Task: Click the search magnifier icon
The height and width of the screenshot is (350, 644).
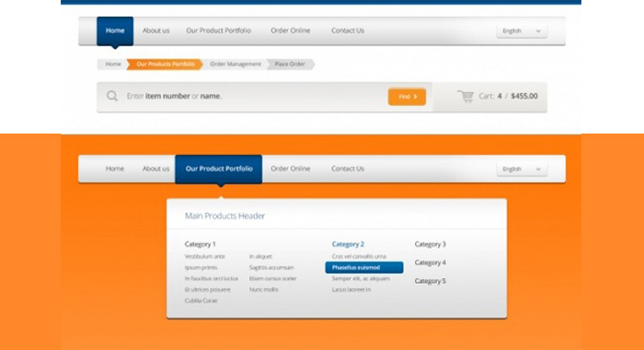Action: 111,96
